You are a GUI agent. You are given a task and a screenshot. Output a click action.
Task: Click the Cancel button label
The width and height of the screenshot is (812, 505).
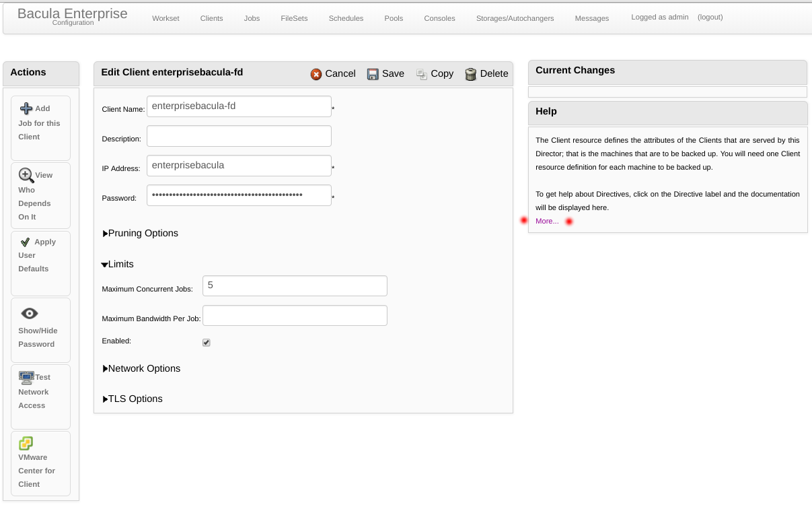340,74
